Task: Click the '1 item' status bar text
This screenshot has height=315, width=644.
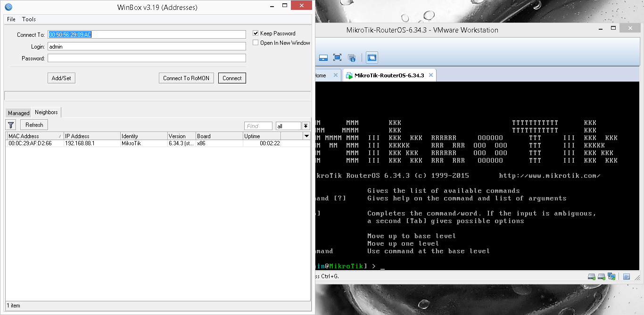Action: [14, 306]
